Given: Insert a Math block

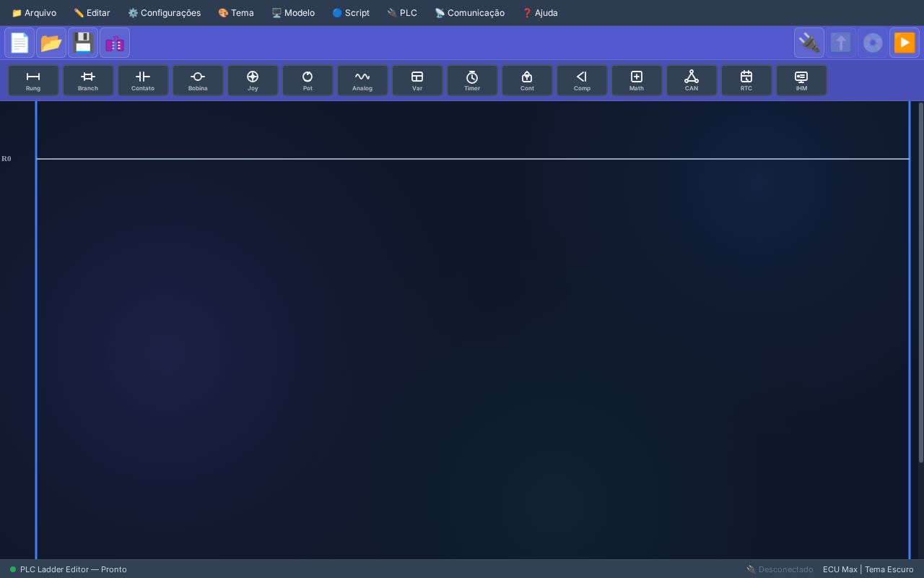Looking at the screenshot, I should coord(637,80).
